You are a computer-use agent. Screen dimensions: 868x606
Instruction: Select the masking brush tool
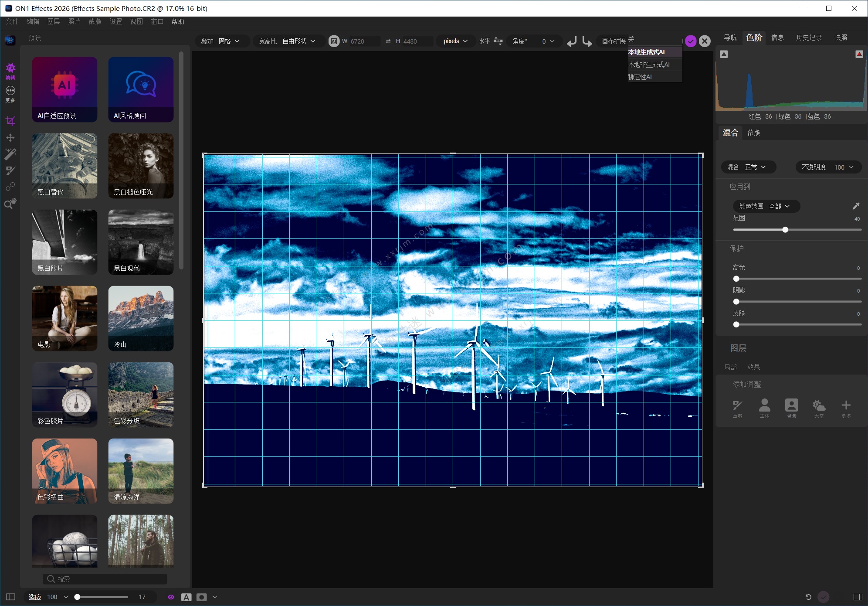coord(10,170)
